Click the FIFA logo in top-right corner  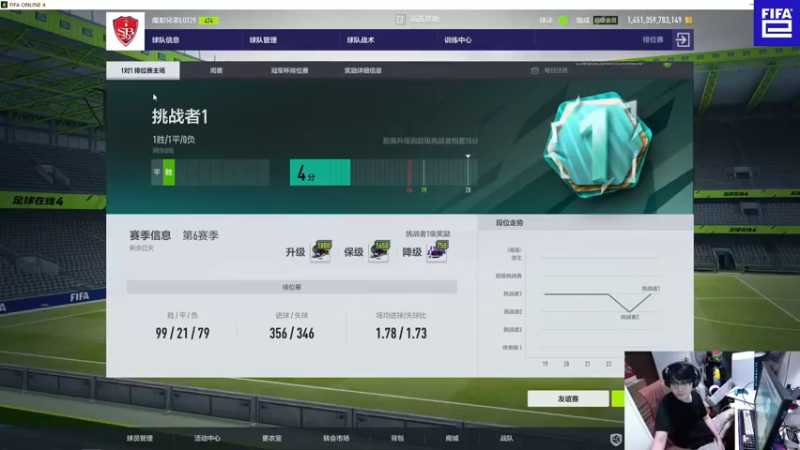[777, 22]
